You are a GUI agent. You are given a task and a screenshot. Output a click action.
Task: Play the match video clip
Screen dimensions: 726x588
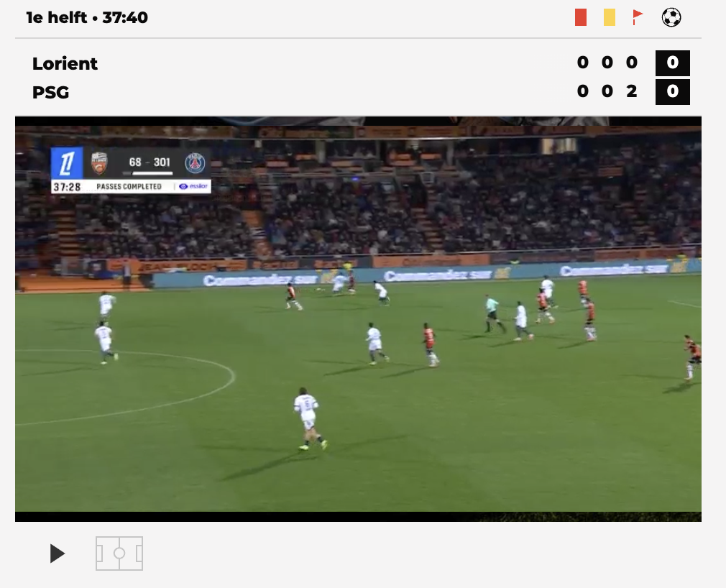57,553
